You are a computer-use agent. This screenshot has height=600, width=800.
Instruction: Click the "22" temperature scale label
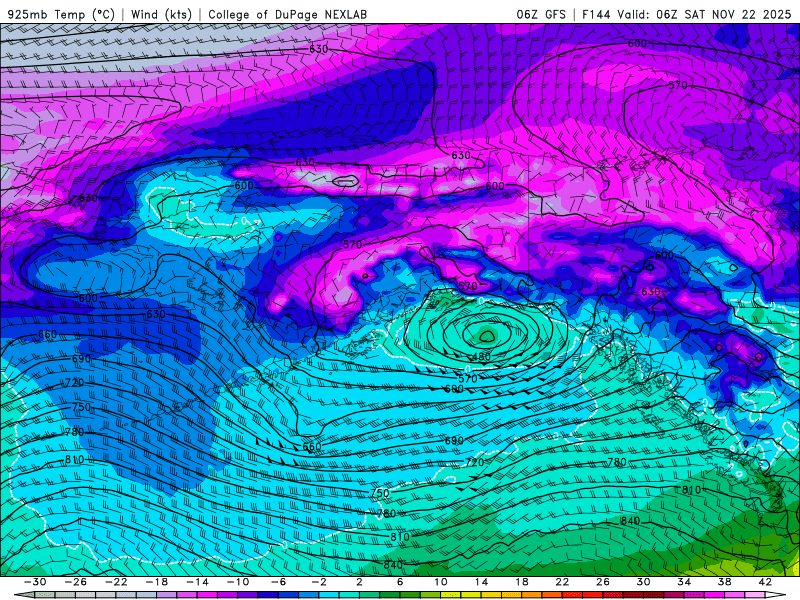[562, 582]
